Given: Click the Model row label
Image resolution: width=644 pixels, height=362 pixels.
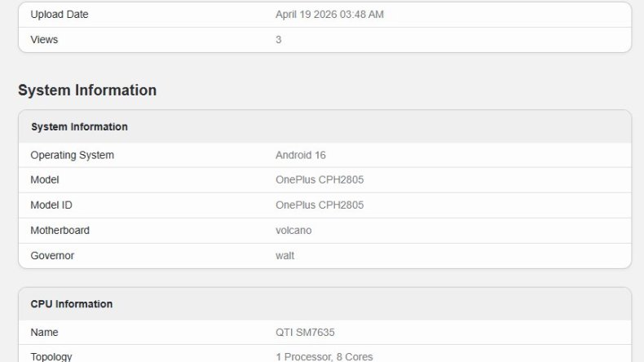Looking at the screenshot, I should [45, 180].
